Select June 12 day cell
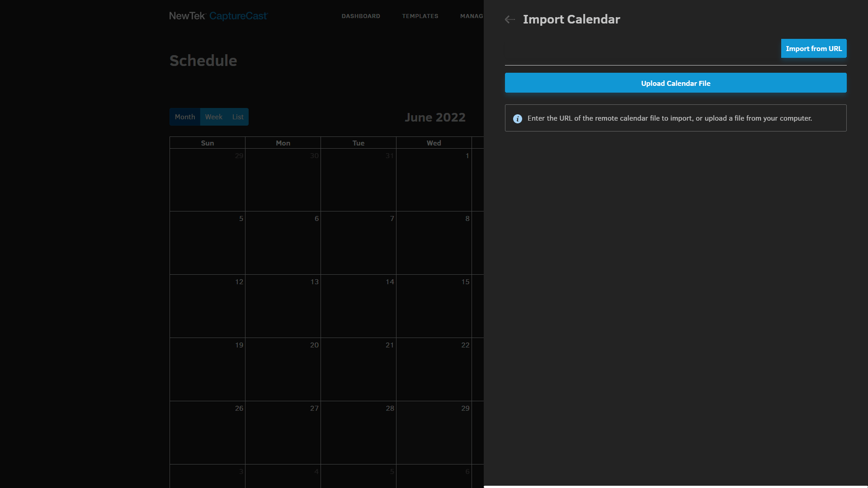Viewport: 868px width, 488px height. click(x=208, y=306)
